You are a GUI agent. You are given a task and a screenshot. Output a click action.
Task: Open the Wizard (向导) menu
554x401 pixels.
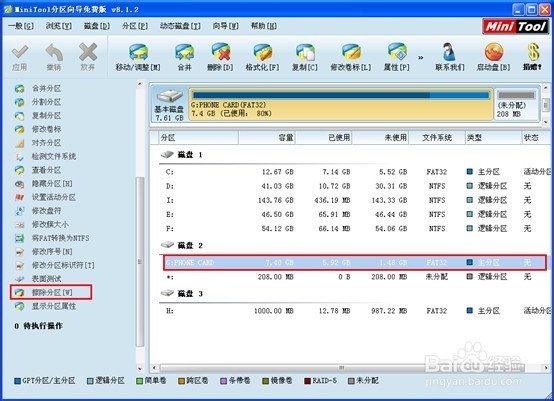(x=225, y=26)
